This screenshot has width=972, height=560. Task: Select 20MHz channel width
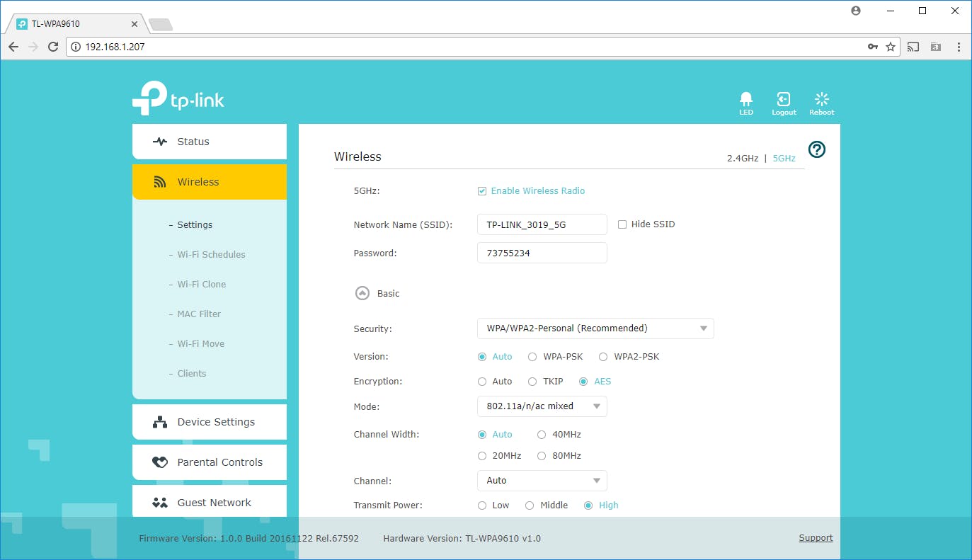click(482, 456)
